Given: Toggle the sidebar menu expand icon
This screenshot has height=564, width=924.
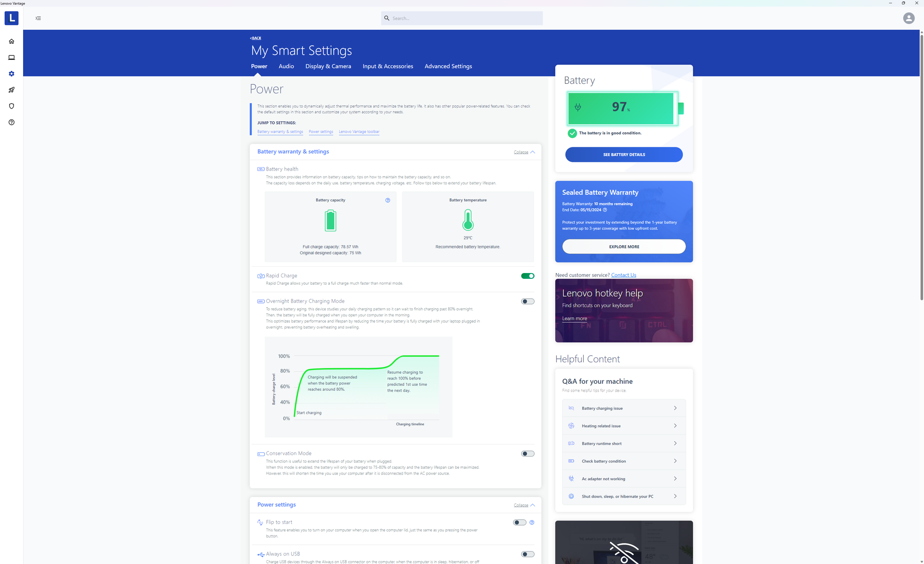Looking at the screenshot, I should pos(38,18).
